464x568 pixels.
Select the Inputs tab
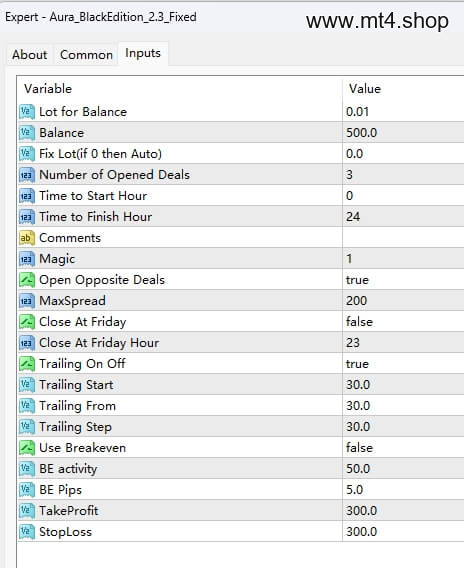point(143,53)
